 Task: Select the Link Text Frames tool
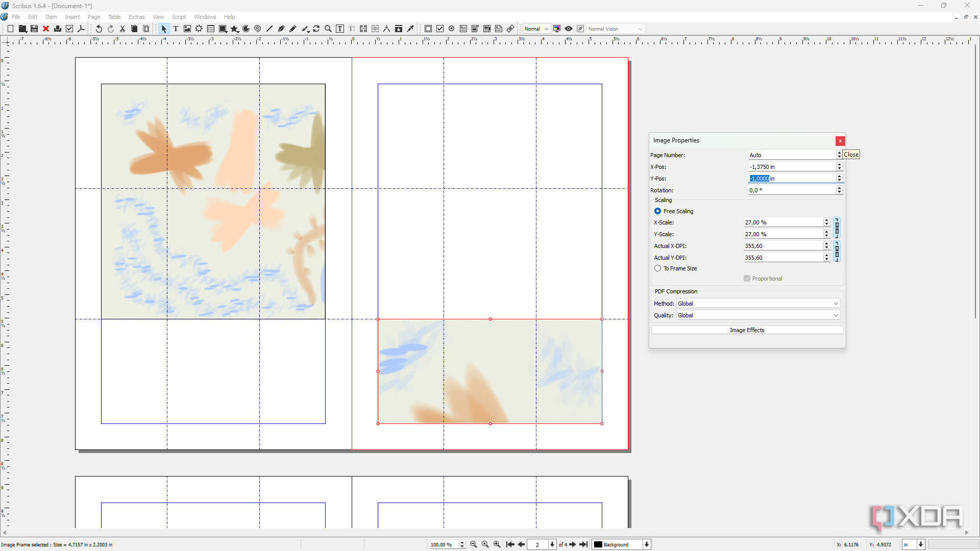pyautogui.click(x=363, y=29)
